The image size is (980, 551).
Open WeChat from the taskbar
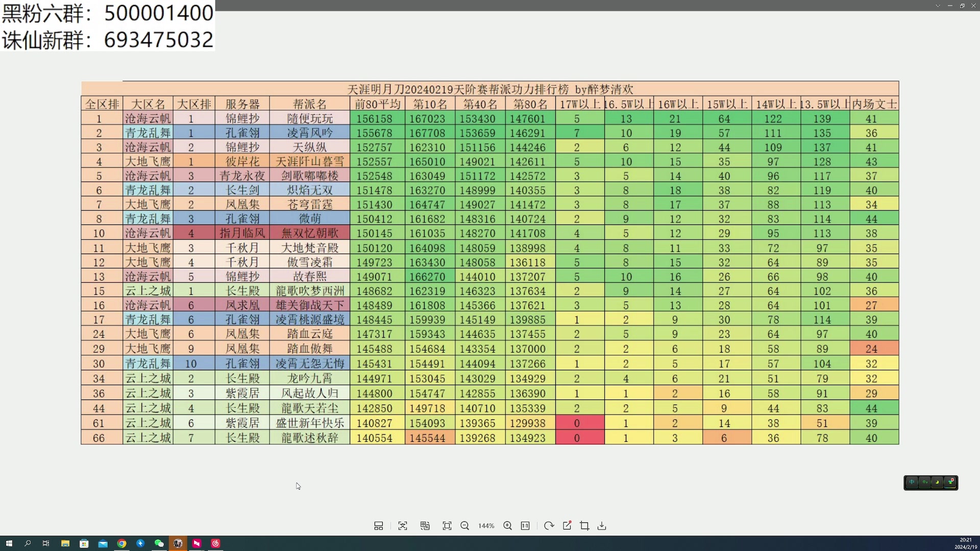pos(159,543)
